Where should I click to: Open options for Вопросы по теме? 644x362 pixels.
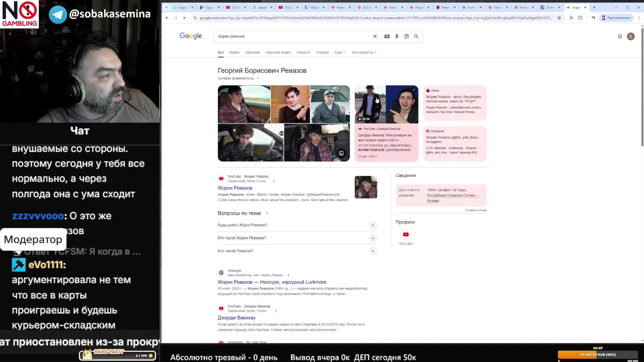[267, 213]
